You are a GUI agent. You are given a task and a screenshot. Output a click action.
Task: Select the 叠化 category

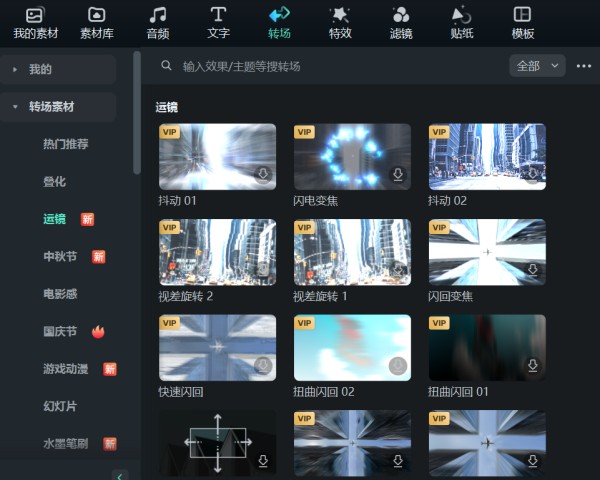tap(54, 181)
